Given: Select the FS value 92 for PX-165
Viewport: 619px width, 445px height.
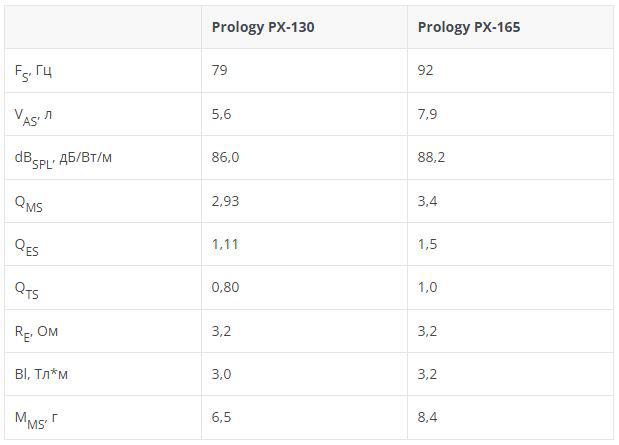Looking at the screenshot, I should (427, 71).
